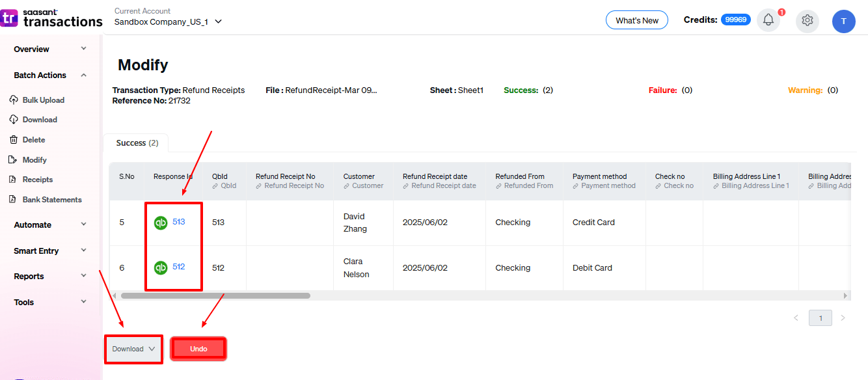This screenshot has width=868, height=380.
Task: Open Bank Statements in sidebar
Action: pyautogui.click(x=52, y=200)
